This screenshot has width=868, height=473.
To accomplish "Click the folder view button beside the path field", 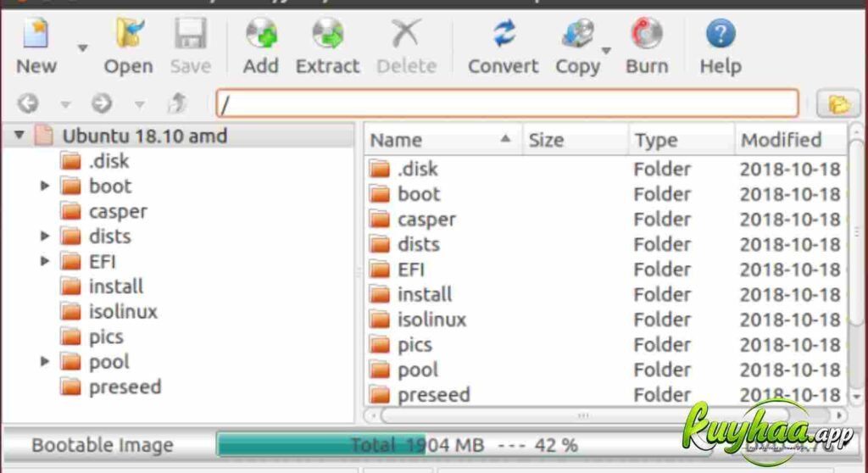I will [838, 103].
